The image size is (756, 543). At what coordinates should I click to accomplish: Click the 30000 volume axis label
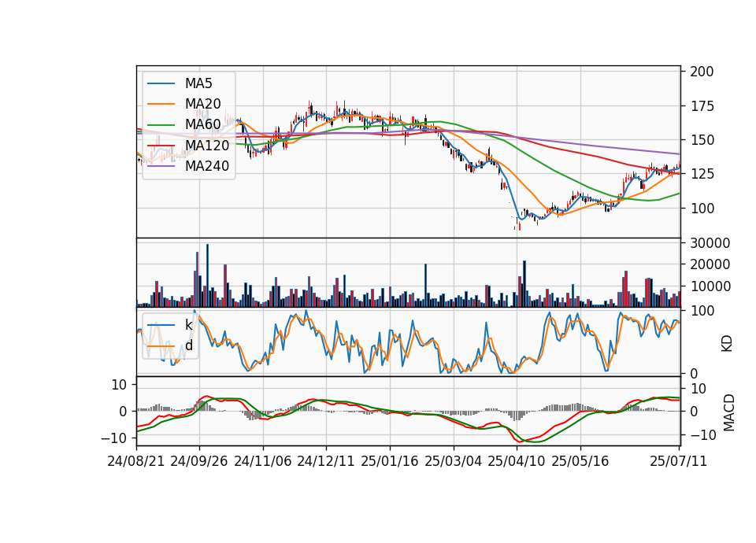pos(710,243)
